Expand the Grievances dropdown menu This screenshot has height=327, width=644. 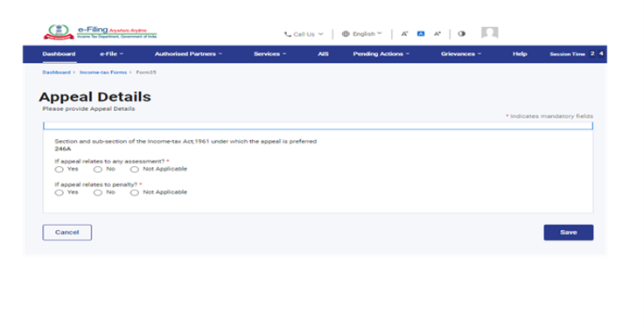(461, 54)
